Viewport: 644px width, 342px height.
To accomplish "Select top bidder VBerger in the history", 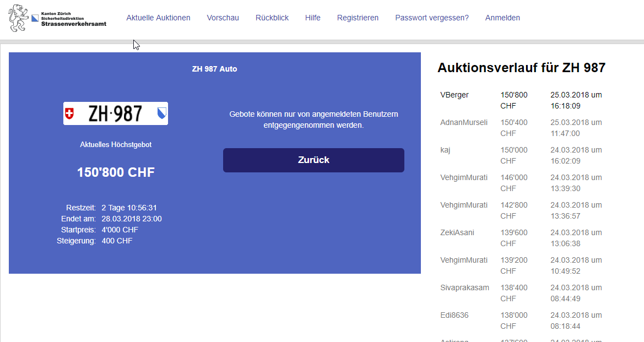I will [x=454, y=95].
